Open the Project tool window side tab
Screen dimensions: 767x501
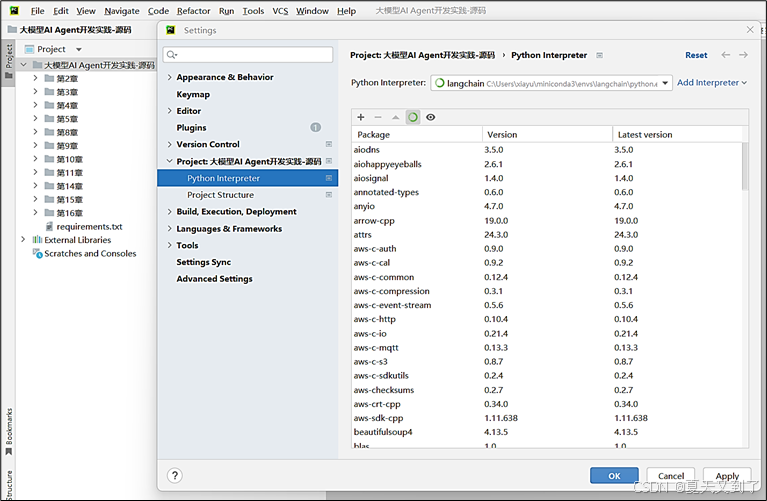tap(9, 61)
